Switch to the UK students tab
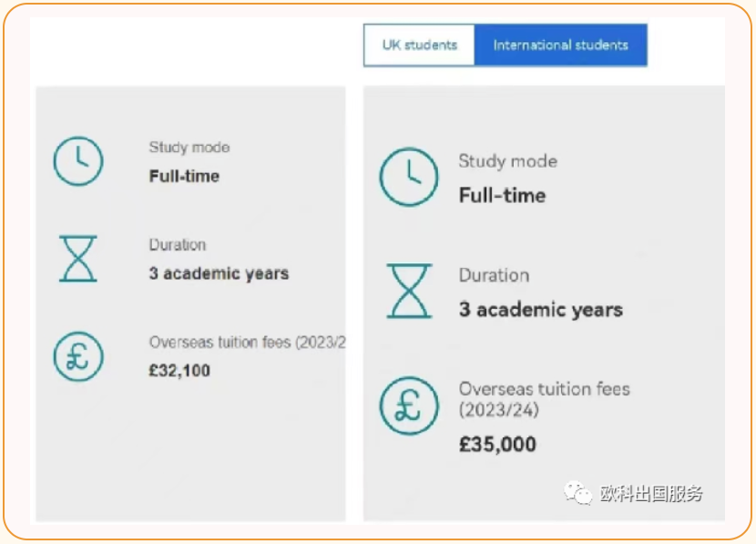The image size is (756, 544). tap(419, 45)
